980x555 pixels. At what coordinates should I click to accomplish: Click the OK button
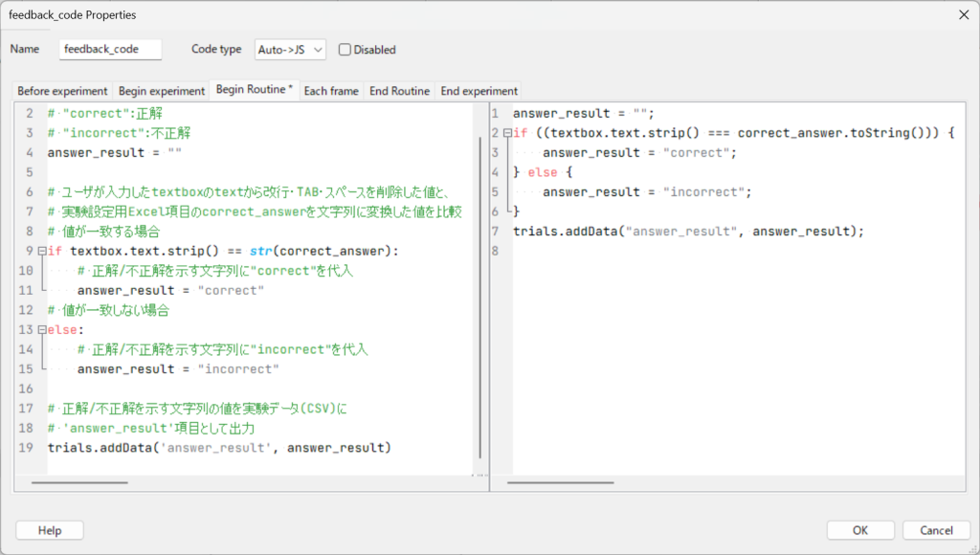860,530
